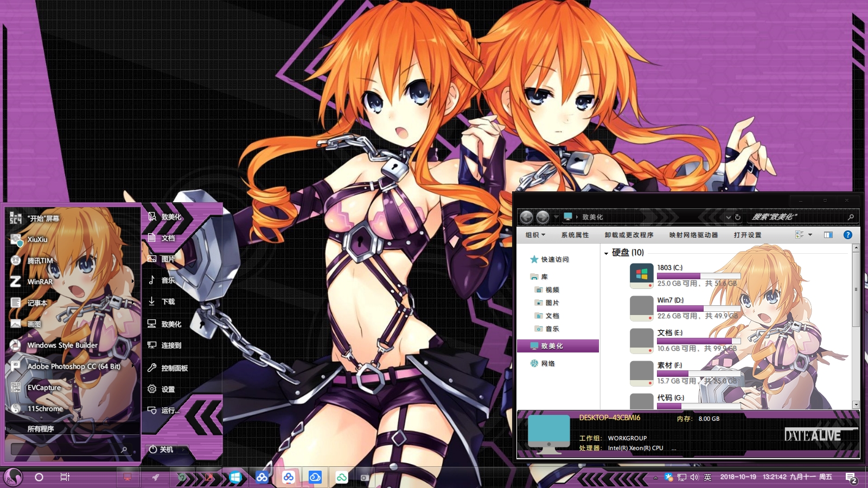Select 视频 library in navigation pane

pyautogui.click(x=547, y=290)
